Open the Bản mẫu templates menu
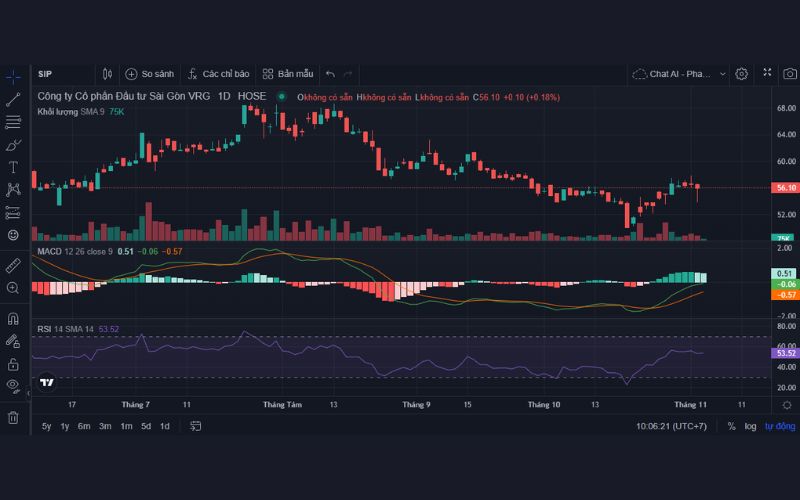Image resolution: width=800 pixels, height=500 pixels. [288, 74]
